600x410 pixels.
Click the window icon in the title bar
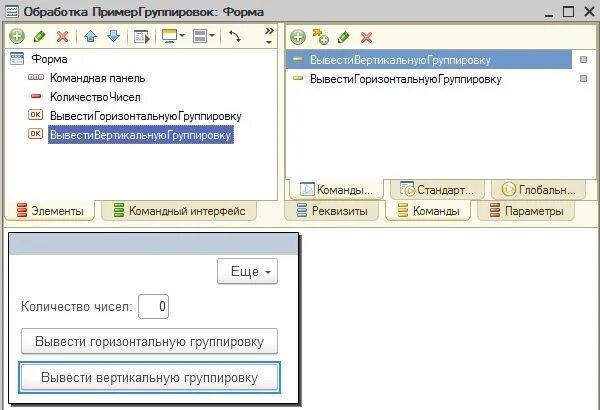click(x=12, y=12)
